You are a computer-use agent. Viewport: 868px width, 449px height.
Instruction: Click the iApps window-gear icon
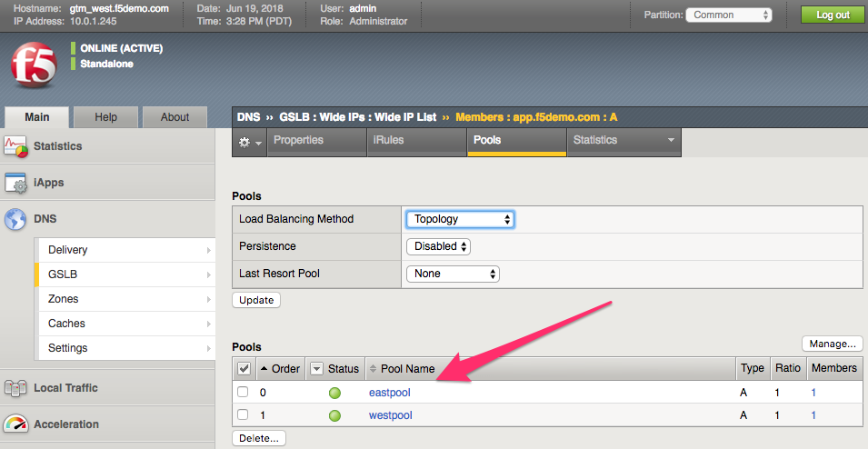[x=15, y=184]
